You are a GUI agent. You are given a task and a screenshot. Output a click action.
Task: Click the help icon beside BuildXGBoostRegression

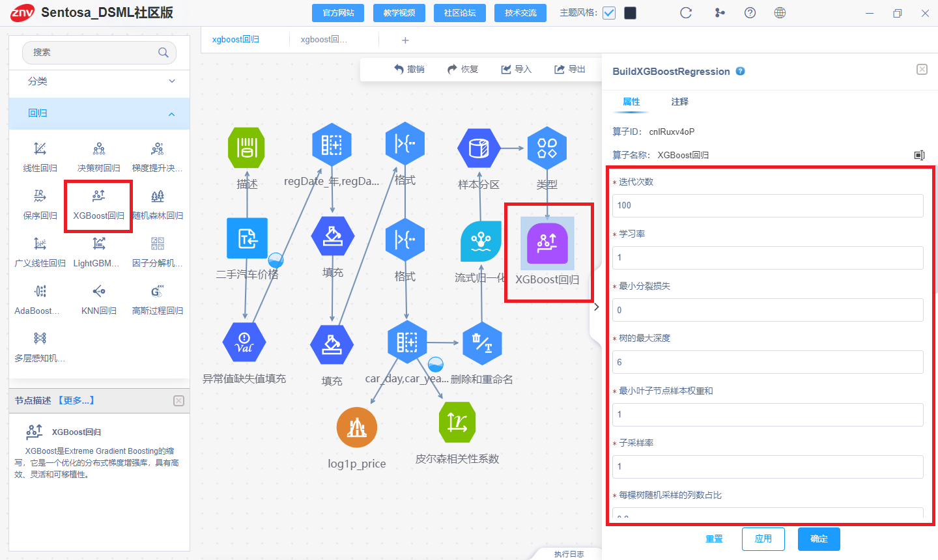click(x=740, y=72)
